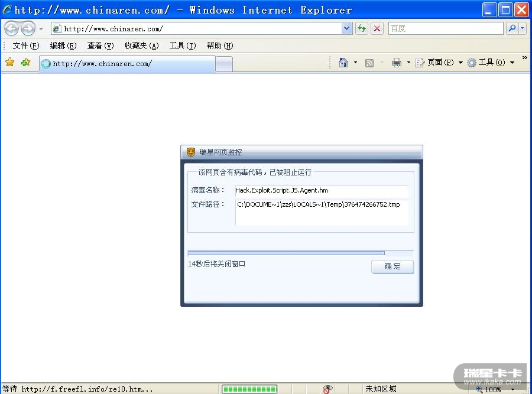The height and width of the screenshot is (394, 532).
Task: Focus the Baidu search box
Action: [x=446, y=28]
